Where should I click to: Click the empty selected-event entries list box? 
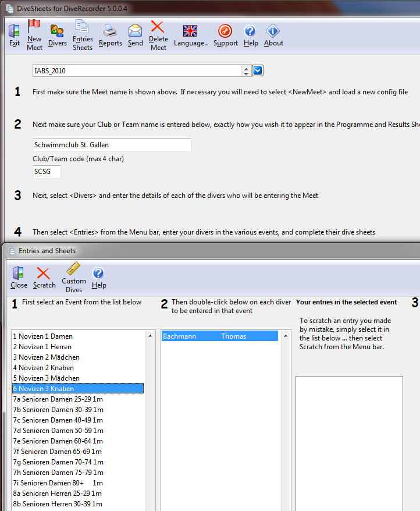click(x=349, y=443)
